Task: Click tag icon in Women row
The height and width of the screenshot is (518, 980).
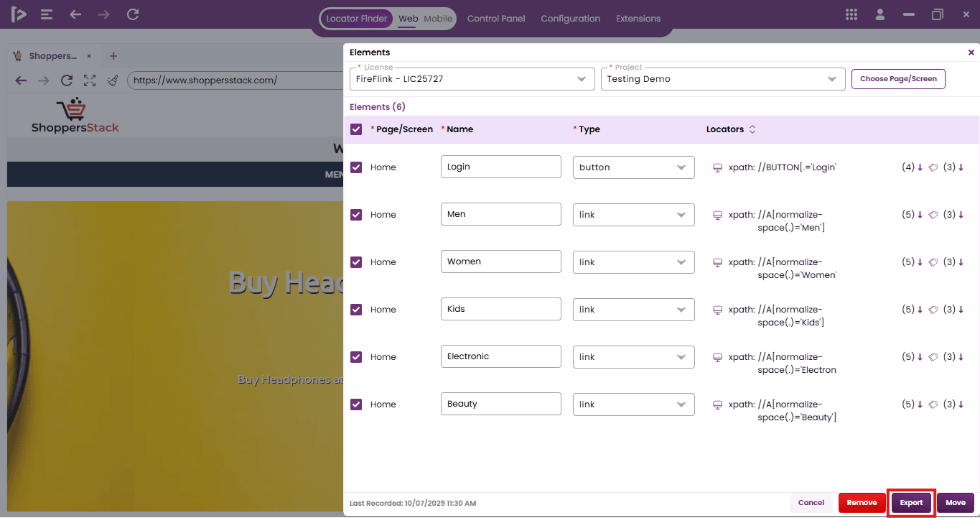Action: click(x=933, y=262)
